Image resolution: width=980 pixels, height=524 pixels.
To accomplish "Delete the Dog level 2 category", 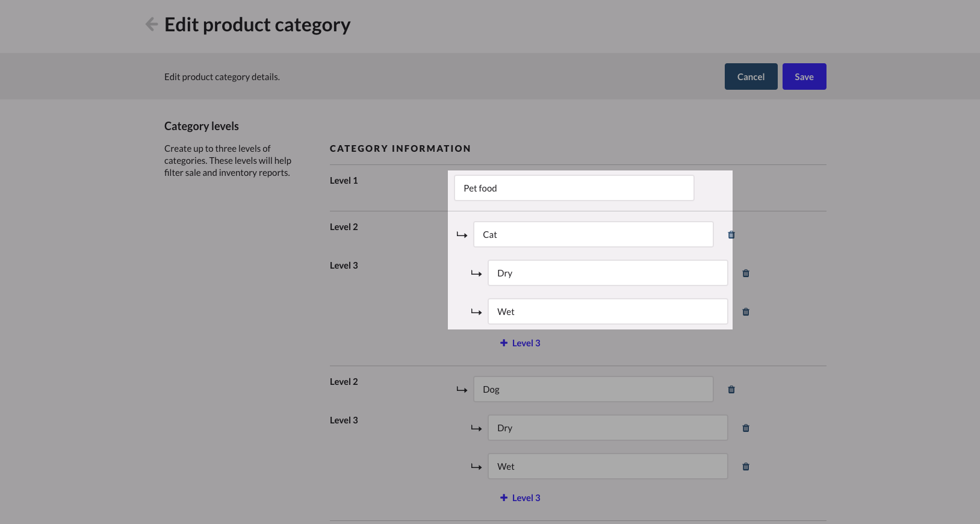I will click(731, 390).
